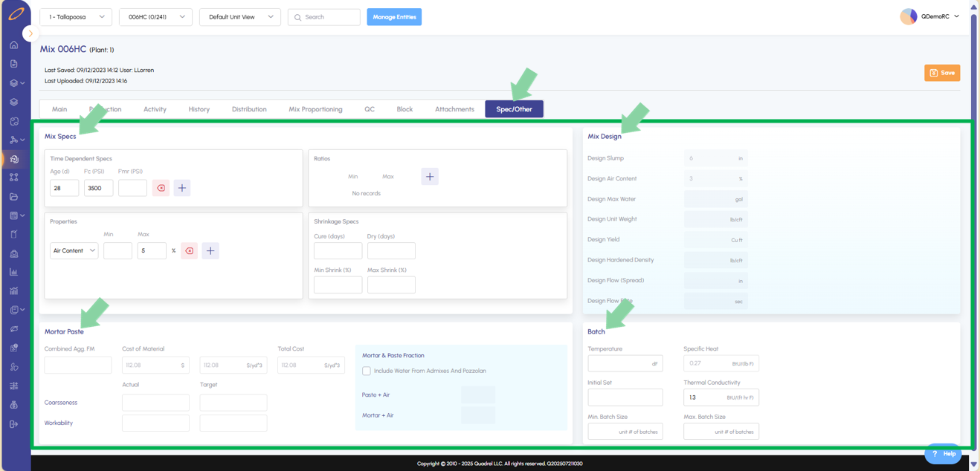Open the 1 - Tallapoosa plant dropdown

[76, 16]
